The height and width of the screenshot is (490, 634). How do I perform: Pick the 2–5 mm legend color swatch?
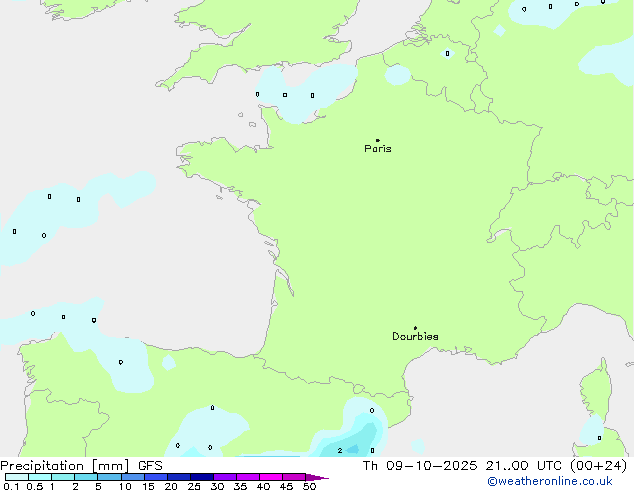pos(86,477)
